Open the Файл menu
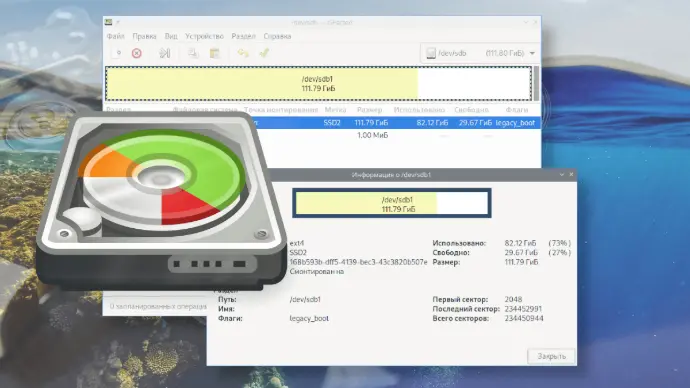The height and width of the screenshot is (388, 690). tap(116, 36)
